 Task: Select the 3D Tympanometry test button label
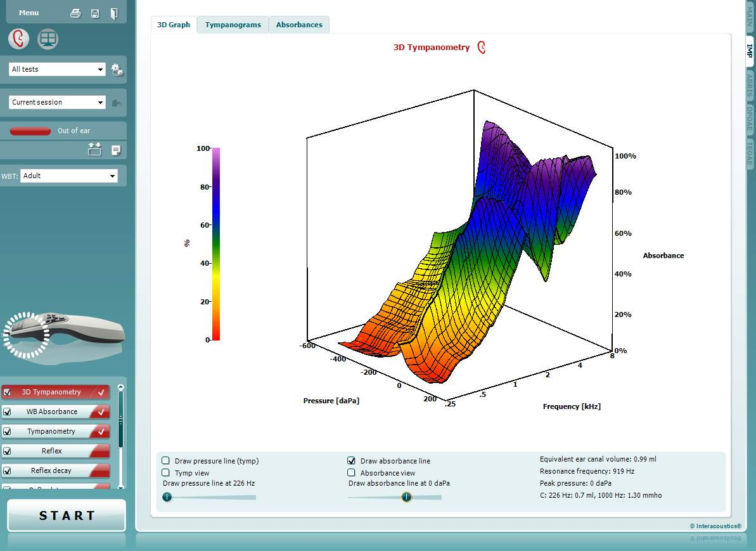tap(51, 392)
